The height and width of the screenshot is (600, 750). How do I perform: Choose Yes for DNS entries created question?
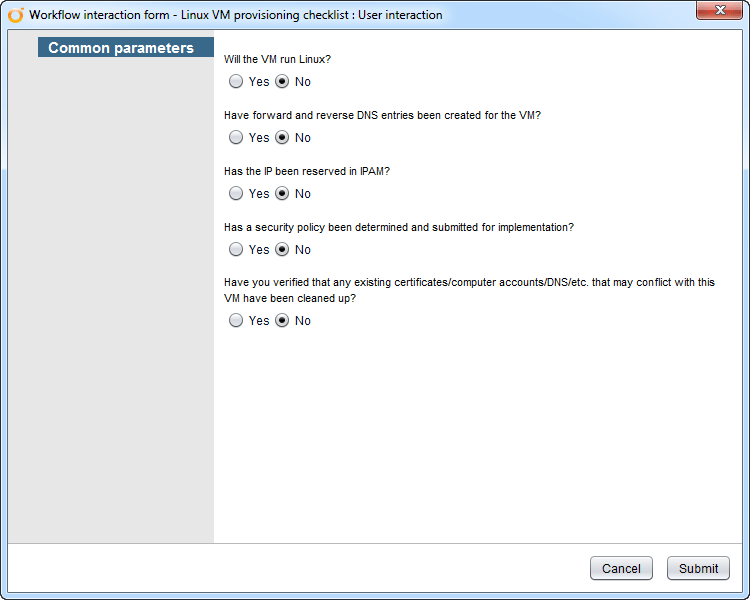[x=236, y=138]
